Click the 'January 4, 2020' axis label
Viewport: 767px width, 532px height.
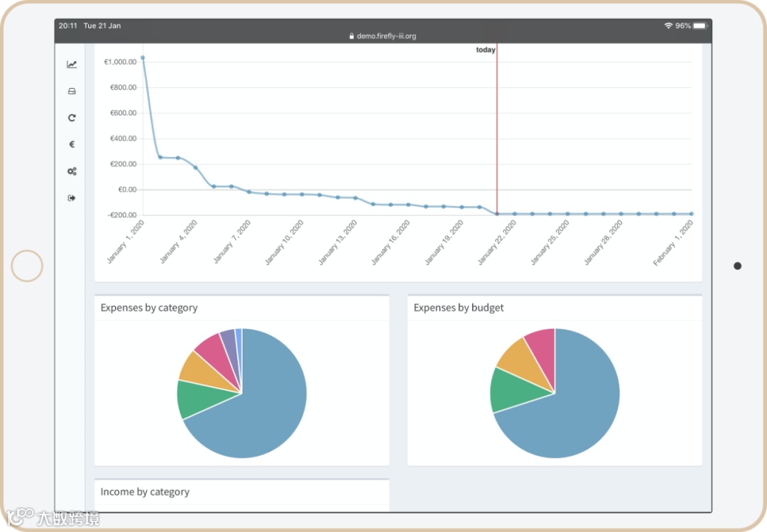click(x=178, y=241)
